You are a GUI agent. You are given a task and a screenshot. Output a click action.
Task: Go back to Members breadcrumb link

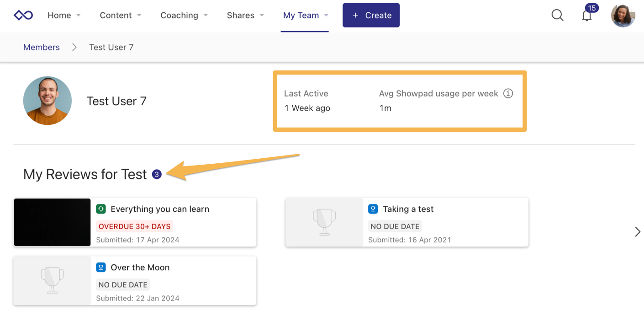42,47
